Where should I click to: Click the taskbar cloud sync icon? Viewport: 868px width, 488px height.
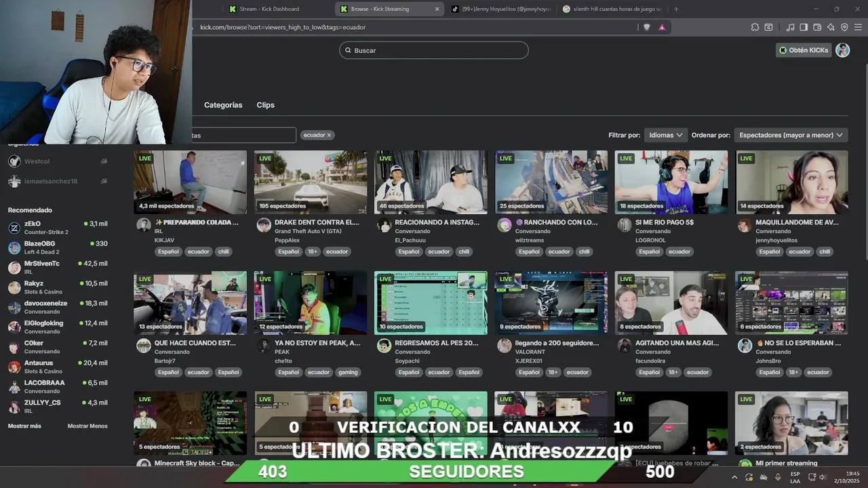[764, 477]
